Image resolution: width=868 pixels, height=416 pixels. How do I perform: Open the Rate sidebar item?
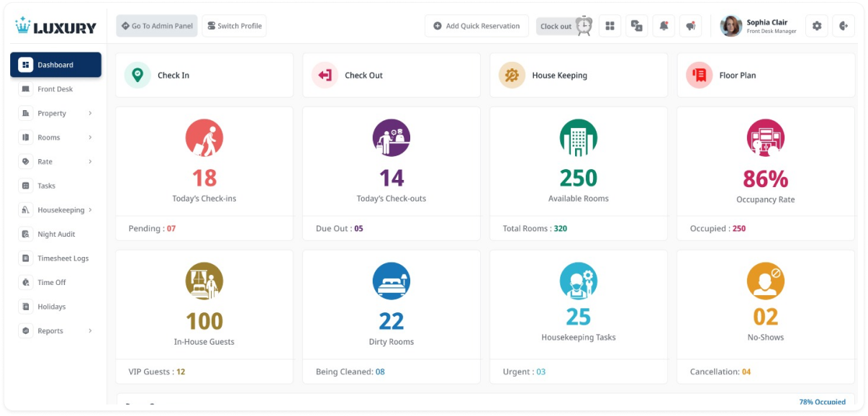tap(55, 161)
